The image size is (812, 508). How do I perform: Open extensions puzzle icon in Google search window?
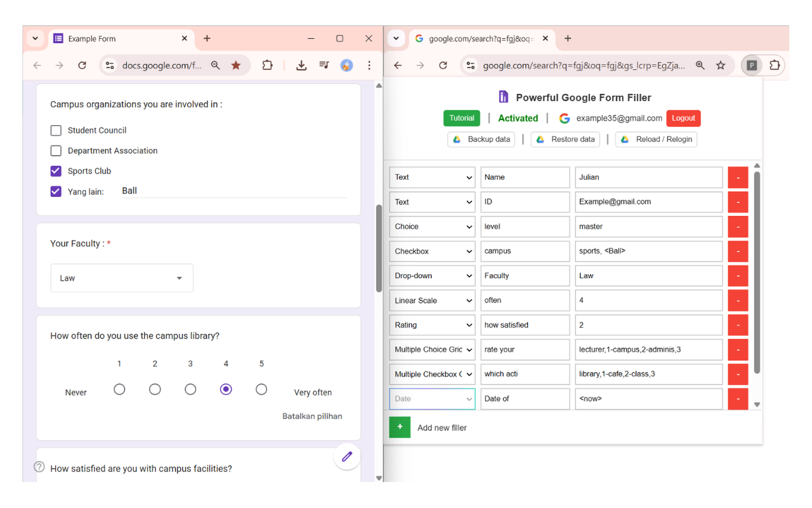pos(775,65)
